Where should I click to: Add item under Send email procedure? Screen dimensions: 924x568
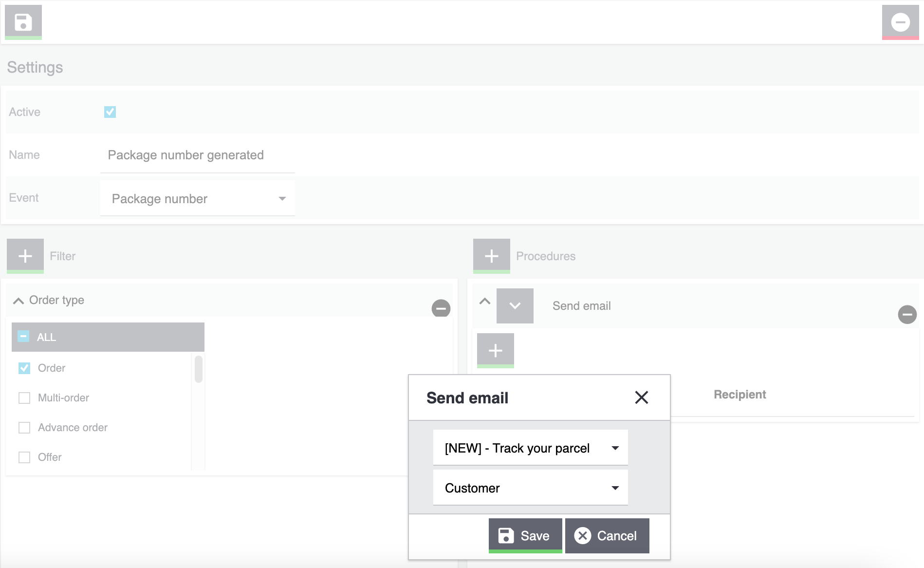(495, 350)
